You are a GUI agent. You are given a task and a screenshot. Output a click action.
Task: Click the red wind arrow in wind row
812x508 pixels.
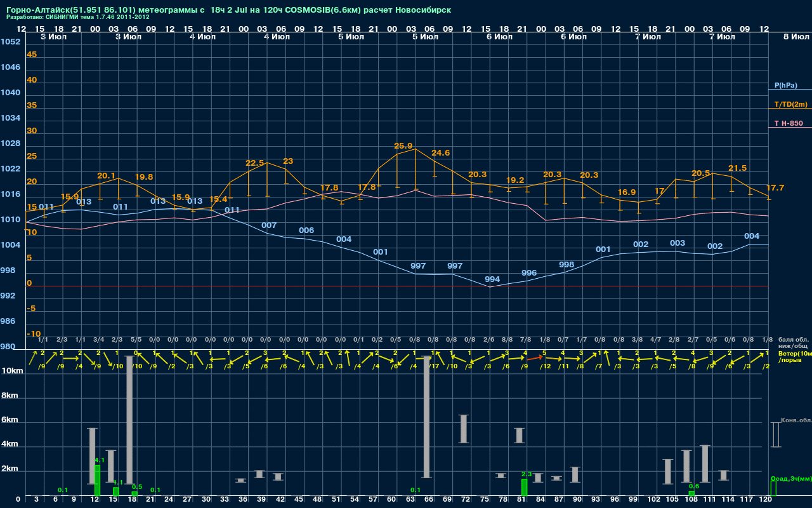click(534, 359)
